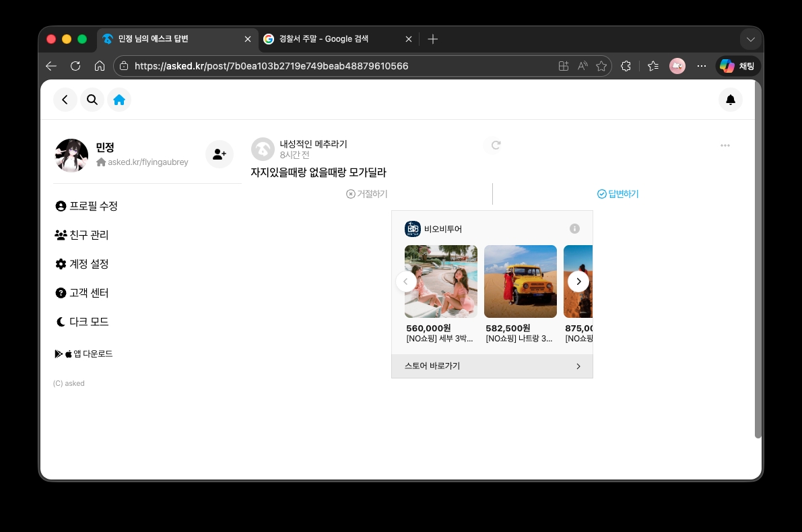Click the page's vertical scrollbar
Image resolution: width=802 pixels, height=532 pixels.
(758, 269)
